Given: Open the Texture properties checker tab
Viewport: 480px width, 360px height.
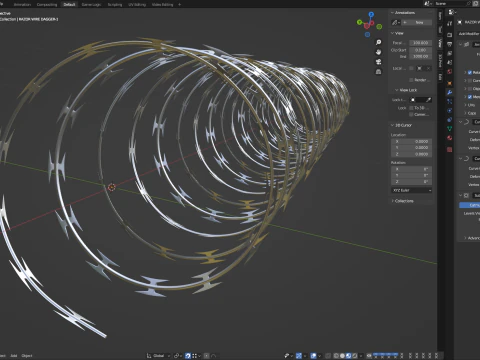Looking at the screenshot, I should pyautogui.click(x=449, y=149).
